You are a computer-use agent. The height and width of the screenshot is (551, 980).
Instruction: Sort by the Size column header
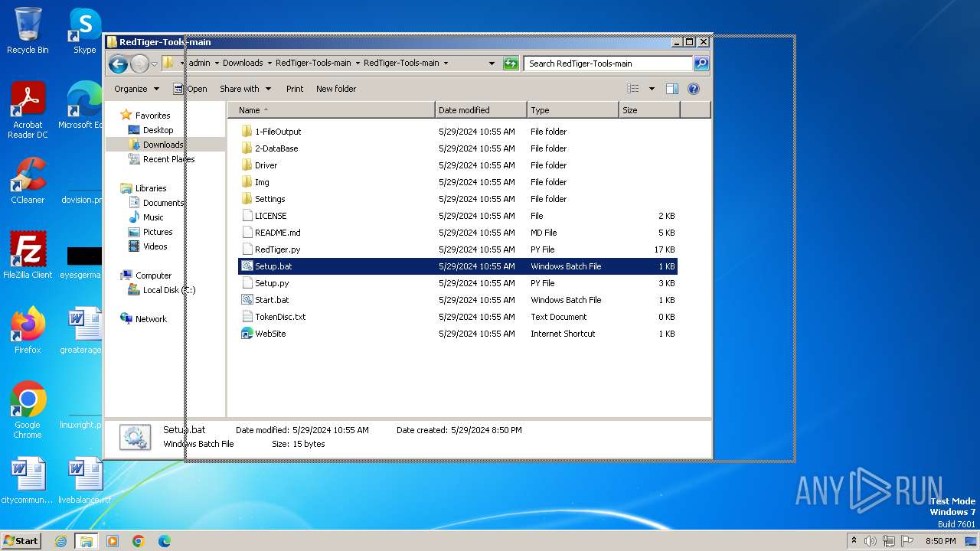pyautogui.click(x=649, y=110)
